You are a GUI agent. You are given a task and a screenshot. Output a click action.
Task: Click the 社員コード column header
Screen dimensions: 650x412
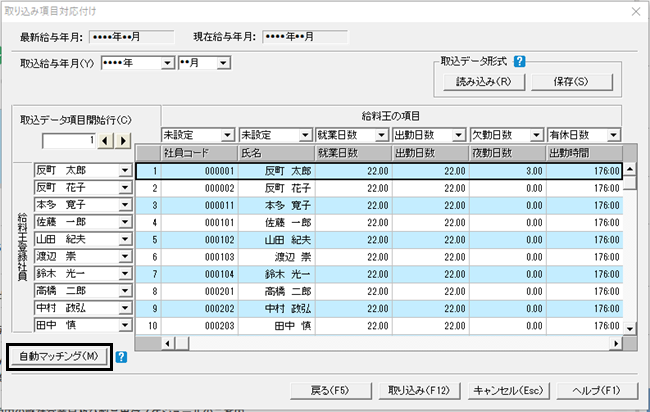pyautogui.click(x=199, y=153)
